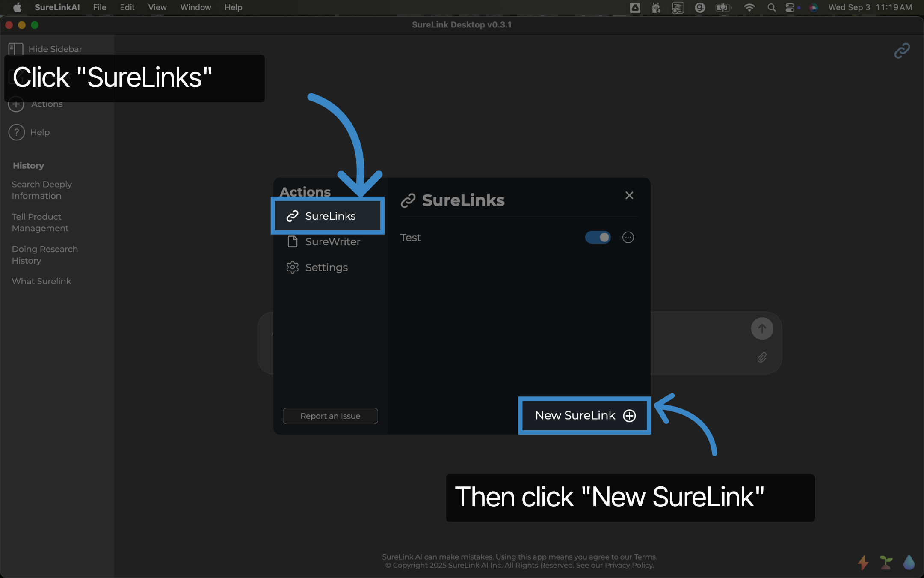Screen dimensions: 924x578
Task: Open the Terms link in the footer
Action: (x=645, y=557)
